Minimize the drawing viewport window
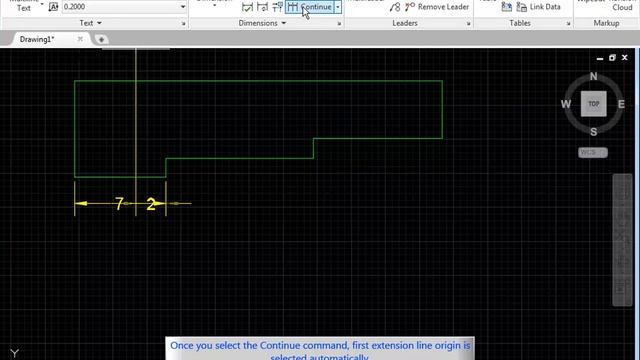Screen dimensions: 640x360 [x=600, y=58]
